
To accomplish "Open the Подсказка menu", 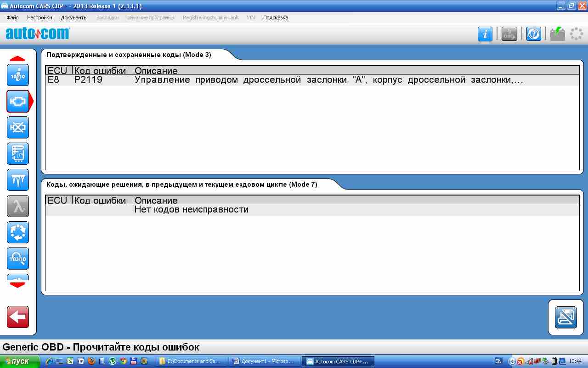I will coord(276,17).
